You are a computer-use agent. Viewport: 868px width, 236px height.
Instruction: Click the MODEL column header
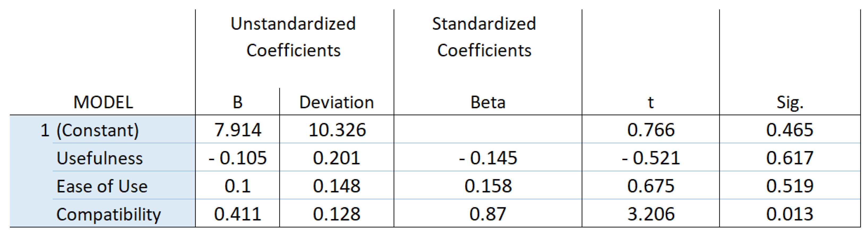pos(103,102)
